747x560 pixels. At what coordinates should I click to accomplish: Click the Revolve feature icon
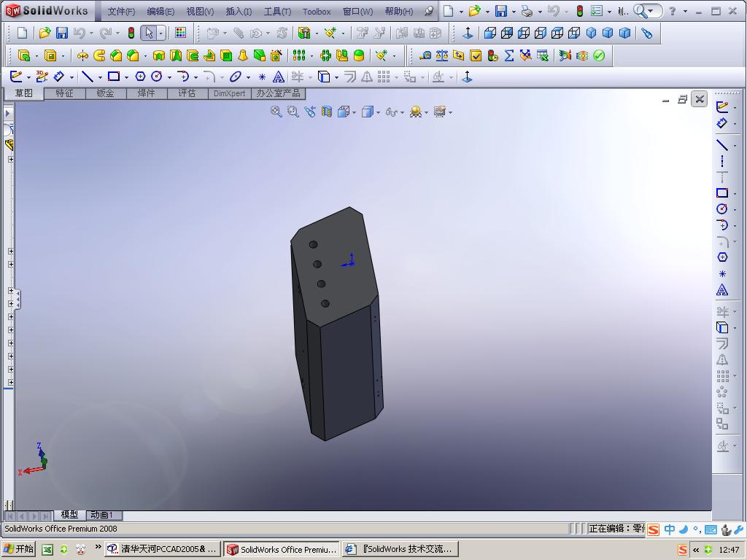pyautogui.click(x=82, y=55)
